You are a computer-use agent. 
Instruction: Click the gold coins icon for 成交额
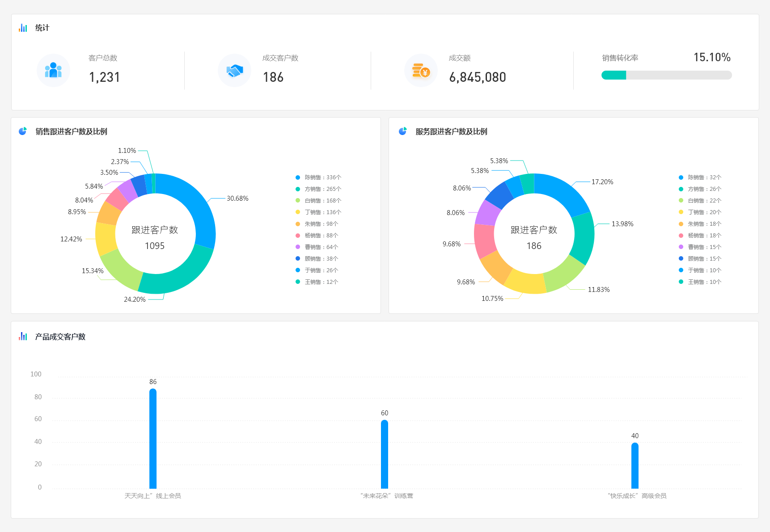coord(421,71)
